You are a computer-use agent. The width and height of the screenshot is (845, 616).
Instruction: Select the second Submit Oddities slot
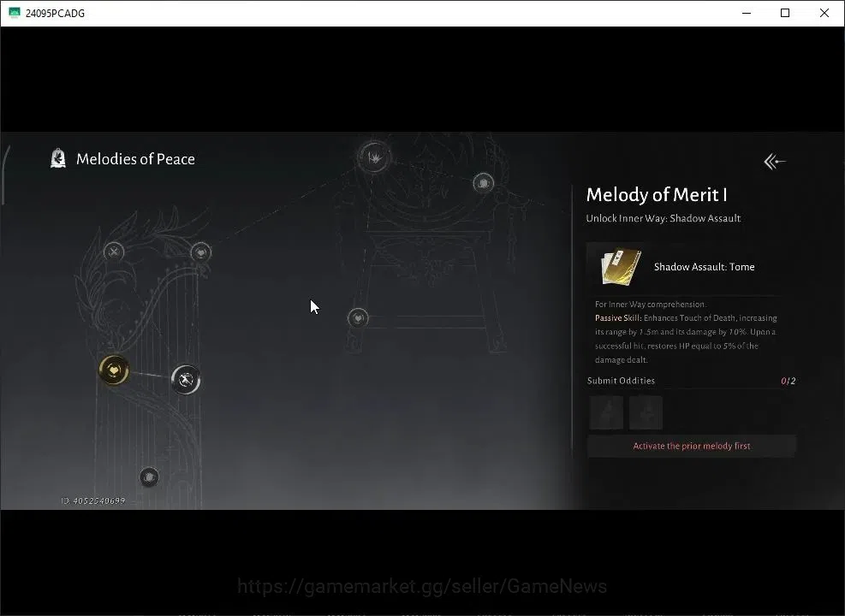click(x=646, y=412)
